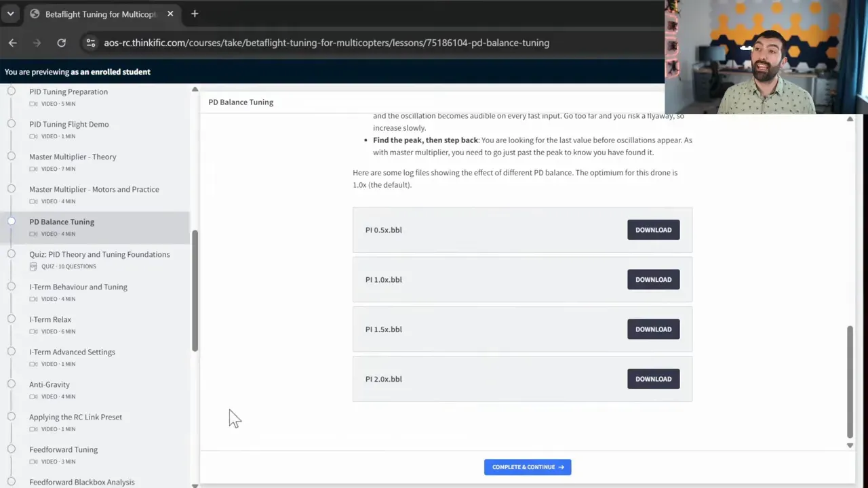Toggle completion circle for Master Multiplier - Motors
Image resolution: width=868 pixels, height=488 pixels.
pyautogui.click(x=12, y=188)
